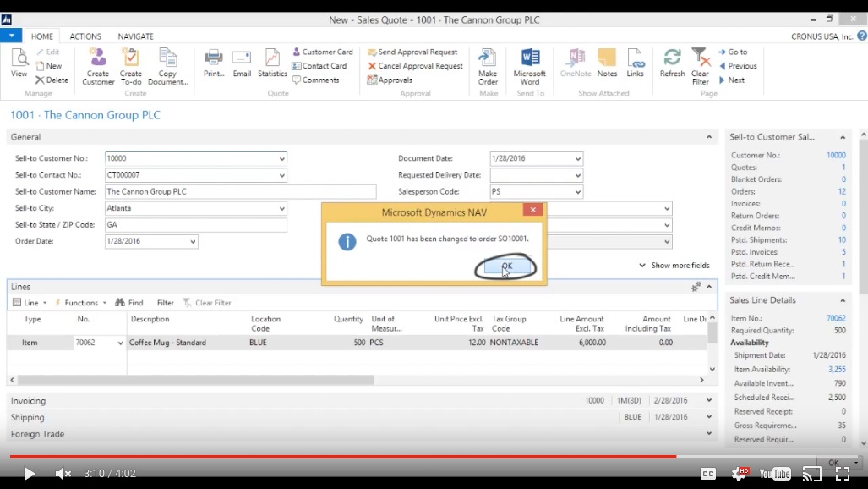
Task: Click the lines horizontal scrollbar
Action: point(196,380)
